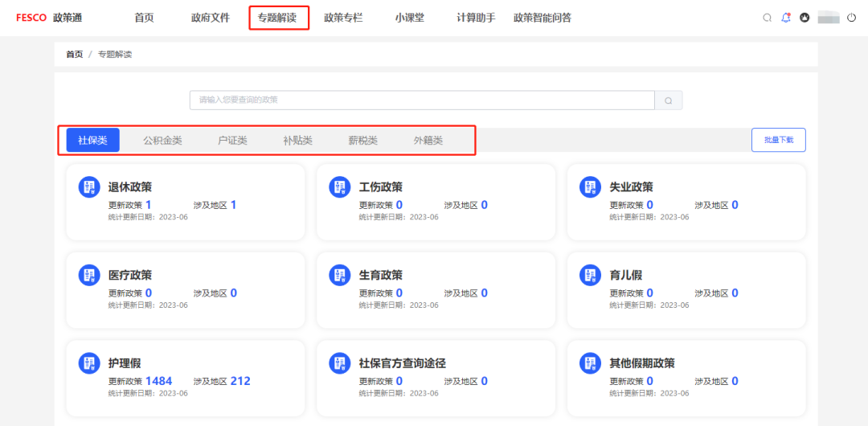Open the 政府文件 navigation menu
The width and height of the screenshot is (868, 426).
tap(211, 18)
